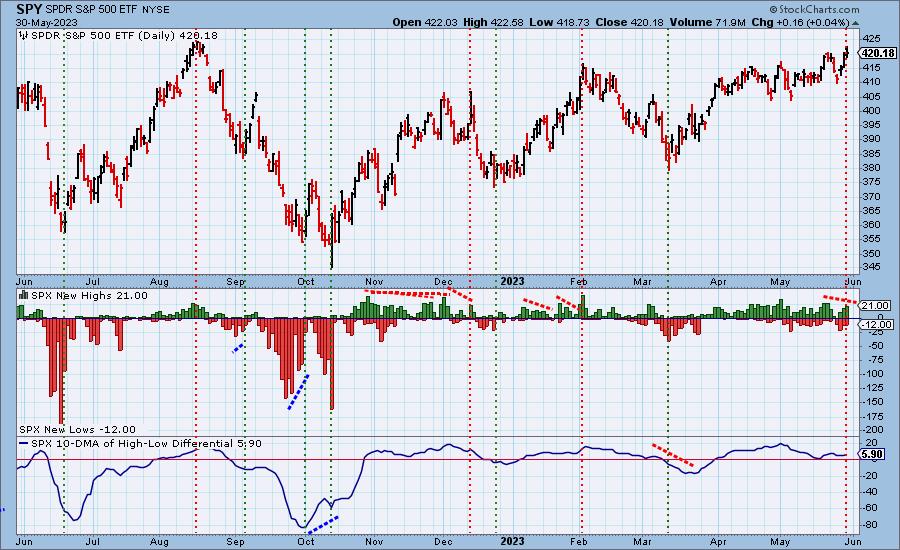Screen dimensions: 900x550
Task: Click the 'SPX New Highs 21.00' legend
Action: pos(89,296)
